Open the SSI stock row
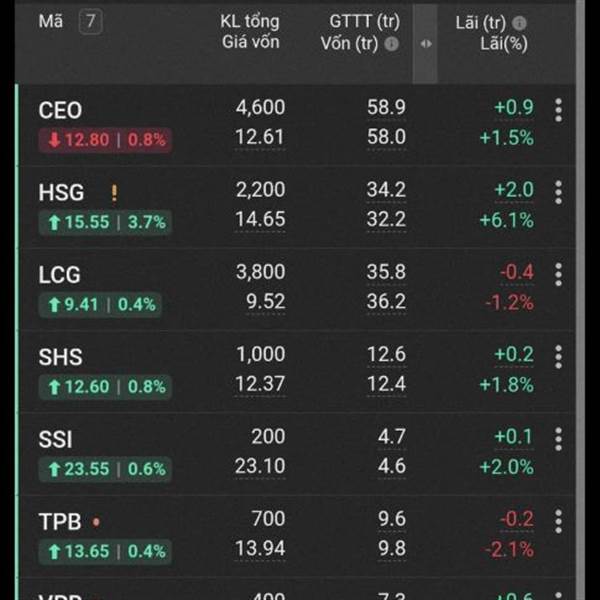Viewport: 600px width, 600px height. coord(295,453)
